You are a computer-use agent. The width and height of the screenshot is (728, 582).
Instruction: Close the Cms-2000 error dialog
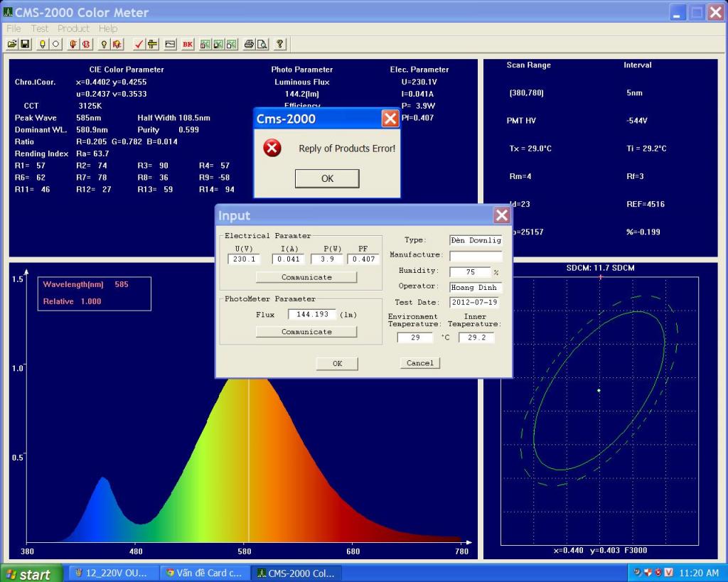pyautogui.click(x=390, y=119)
